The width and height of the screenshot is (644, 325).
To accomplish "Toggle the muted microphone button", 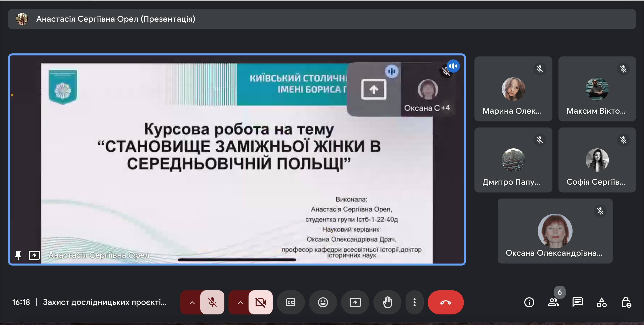I will pos(212,302).
